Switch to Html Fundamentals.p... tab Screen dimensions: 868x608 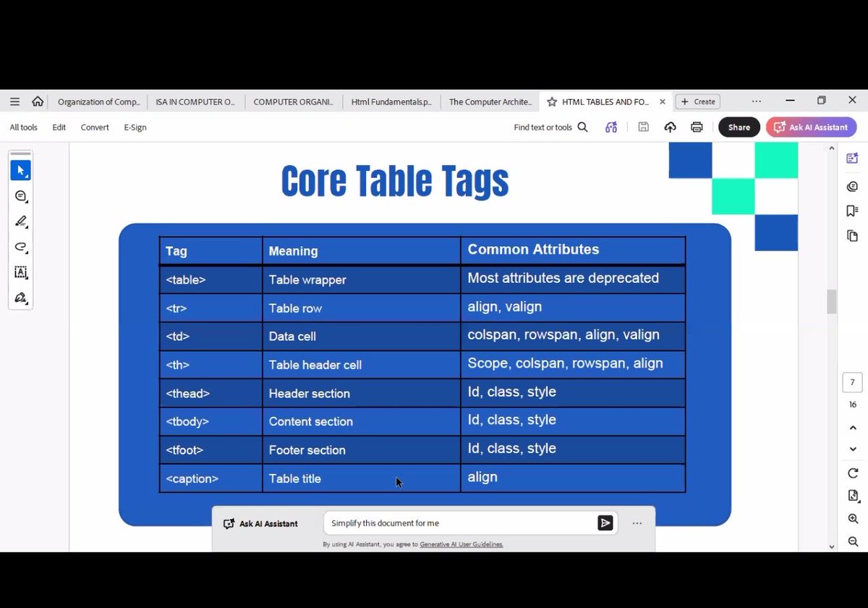(x=391, y=102)
